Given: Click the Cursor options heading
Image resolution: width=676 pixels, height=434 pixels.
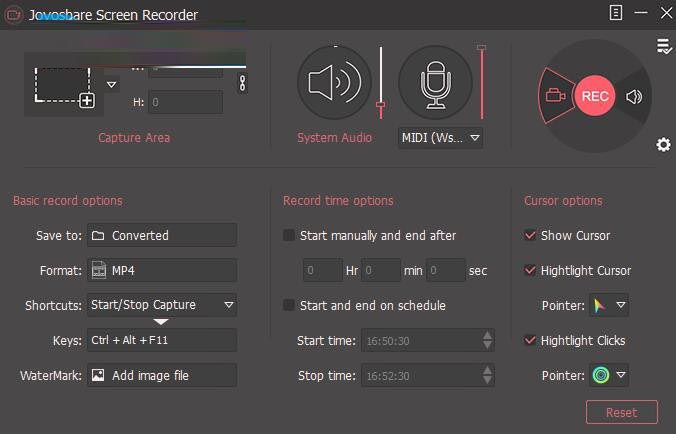Looking at the screenshot, I should [x=563, y=200].
